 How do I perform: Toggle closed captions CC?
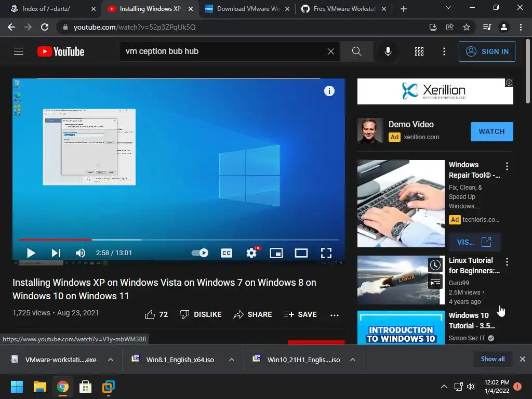click(227, 253)
